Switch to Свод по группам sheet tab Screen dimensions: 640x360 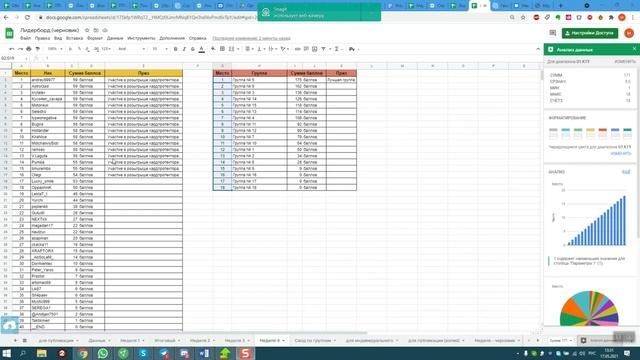coord(315,340)
